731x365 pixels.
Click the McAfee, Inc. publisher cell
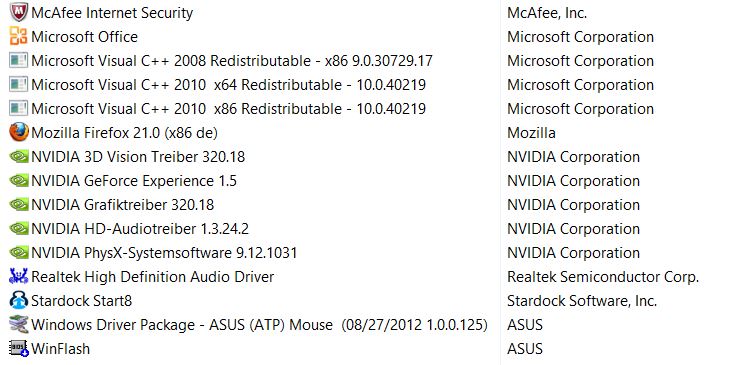click(547, 13)
